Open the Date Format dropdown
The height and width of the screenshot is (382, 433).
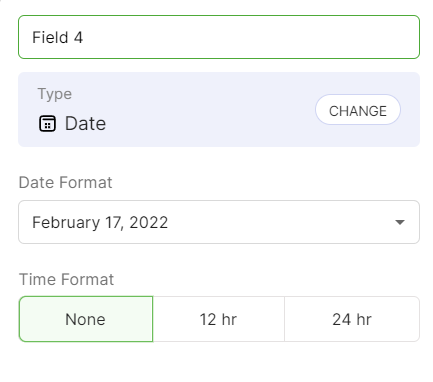tap(219, 222)
